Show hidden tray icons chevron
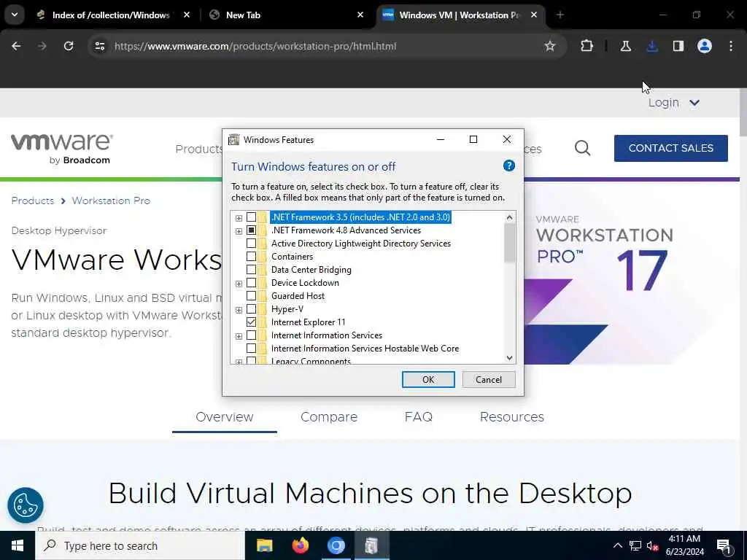Viewport: 747px width, 560px height. click(617, 545)
